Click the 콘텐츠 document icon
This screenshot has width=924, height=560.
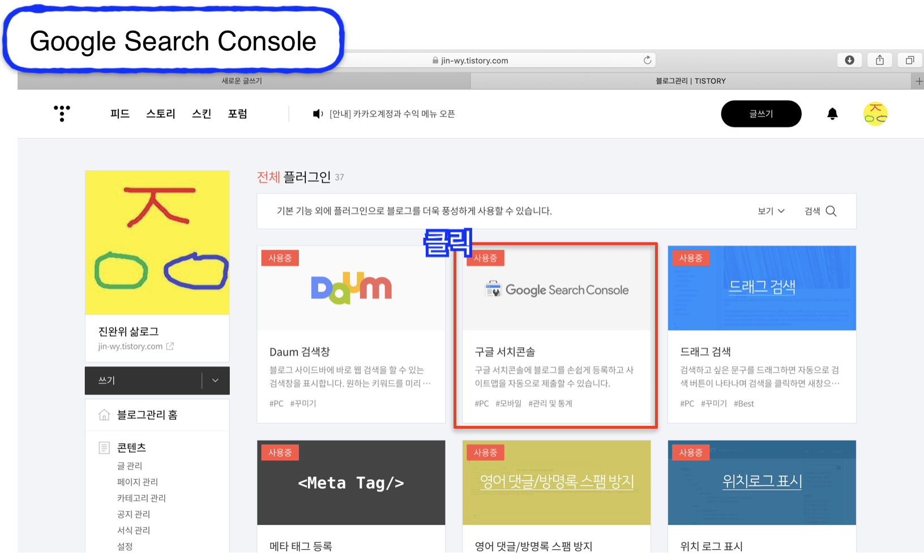click(104, 448)
